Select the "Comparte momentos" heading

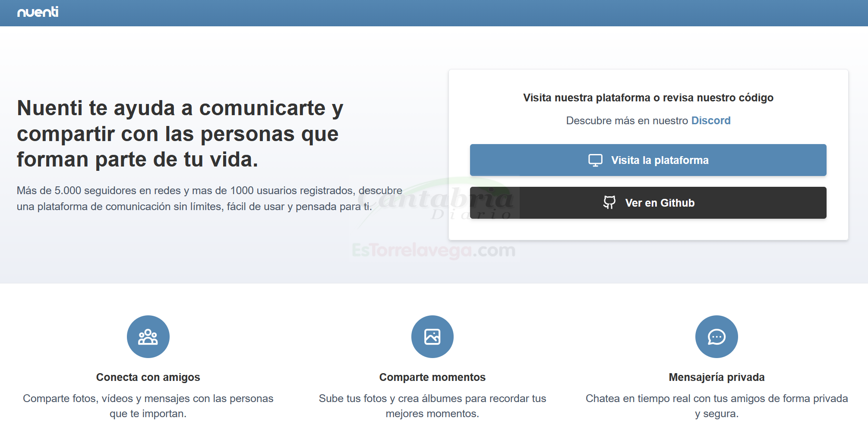(432, 377)
